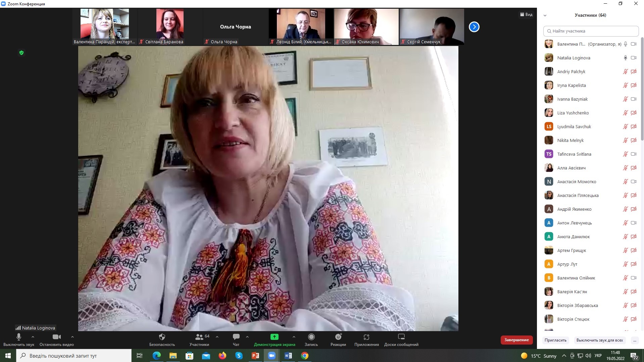Click the taskbar search box
Screen dimensions: 644x362
pos(74,356)
